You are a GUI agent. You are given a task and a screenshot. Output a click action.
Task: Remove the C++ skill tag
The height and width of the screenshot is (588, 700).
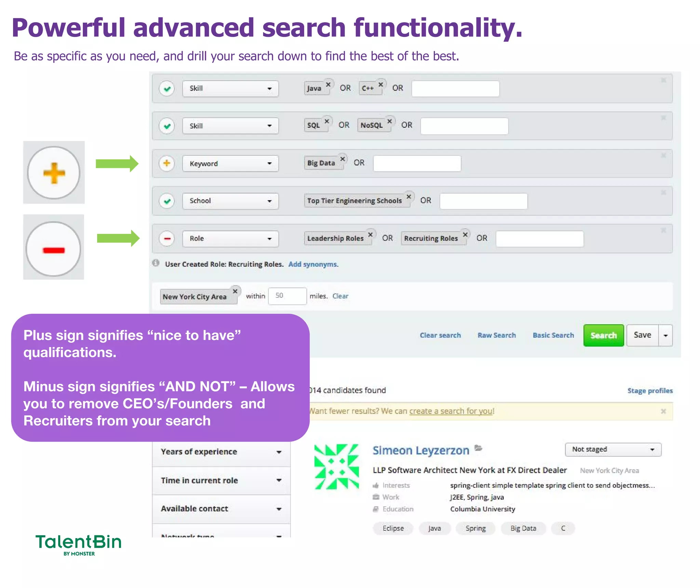pyautogui.click(x=381, y=84)
